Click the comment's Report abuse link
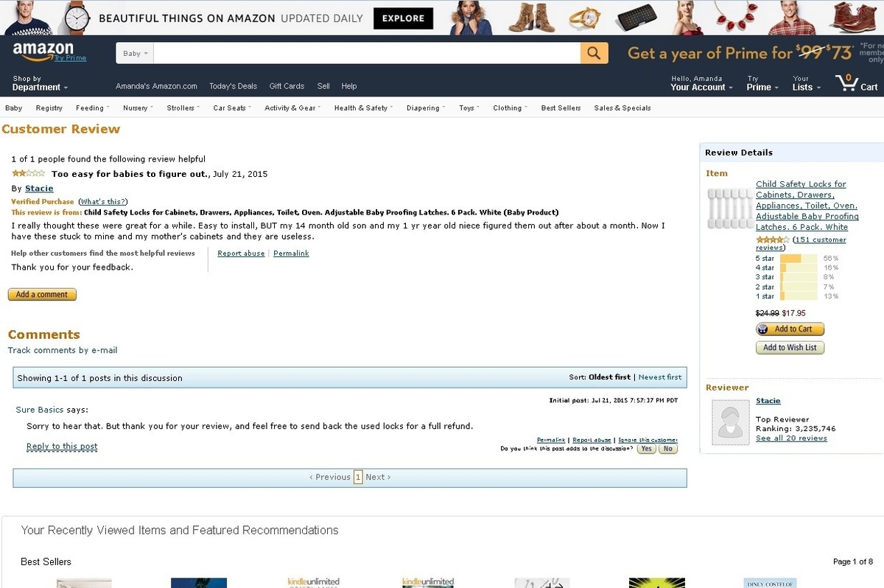The image size is (884, 588). pos(592,440)
